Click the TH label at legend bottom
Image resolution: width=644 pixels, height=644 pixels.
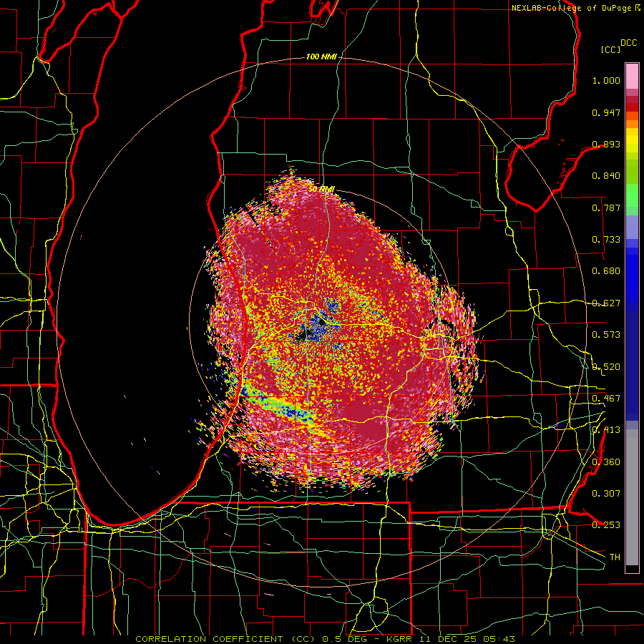[x=615, y=557]
